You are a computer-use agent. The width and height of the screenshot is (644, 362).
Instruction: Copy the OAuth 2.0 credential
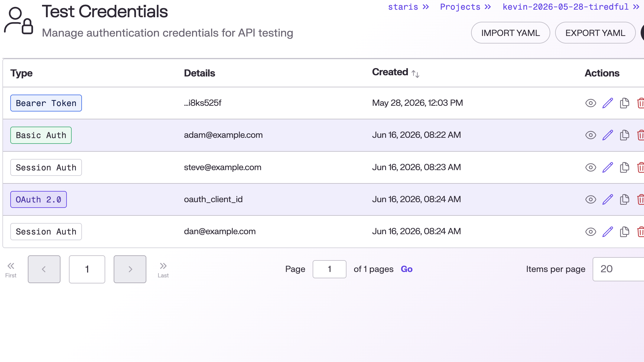coord(624,199)
